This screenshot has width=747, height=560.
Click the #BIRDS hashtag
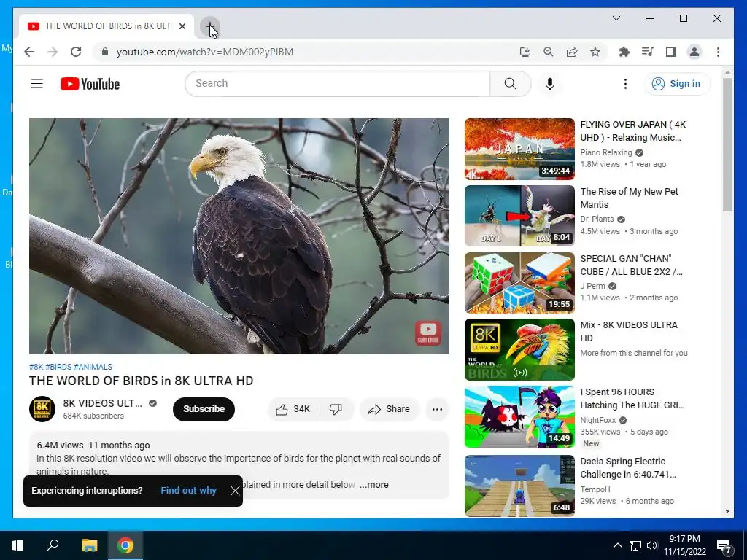point(58,367)
